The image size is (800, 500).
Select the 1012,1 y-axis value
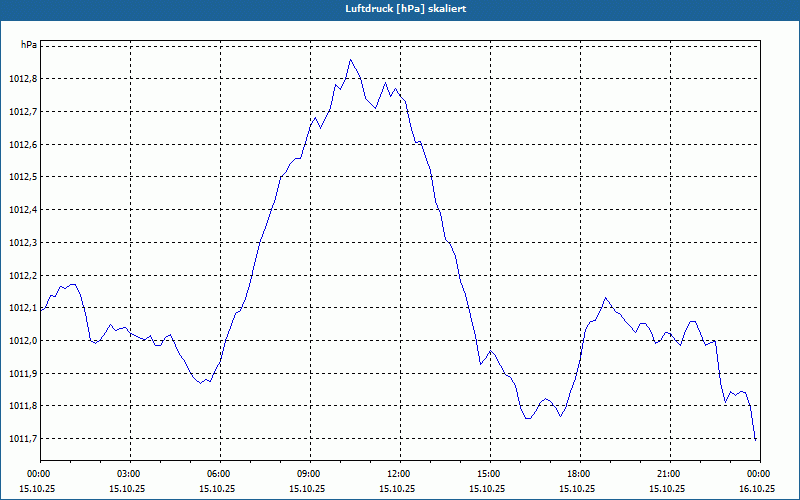tap(23, 308)
